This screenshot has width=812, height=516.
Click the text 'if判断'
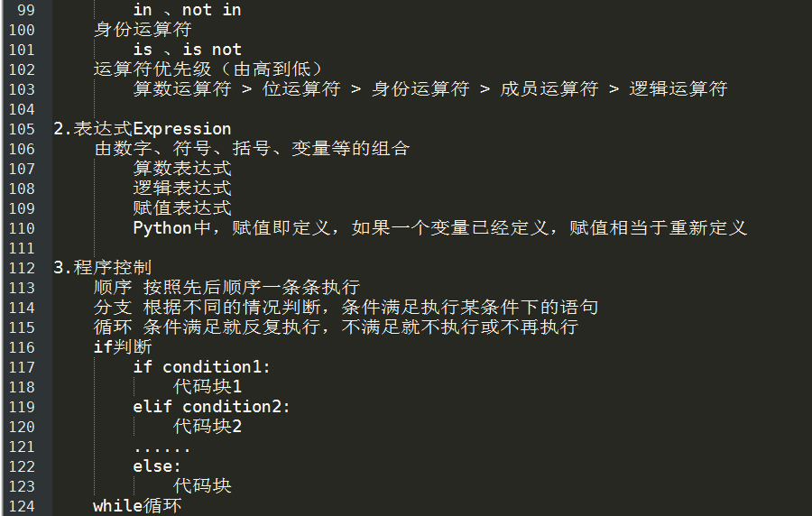pyautogui.click(x=123, y=346)
